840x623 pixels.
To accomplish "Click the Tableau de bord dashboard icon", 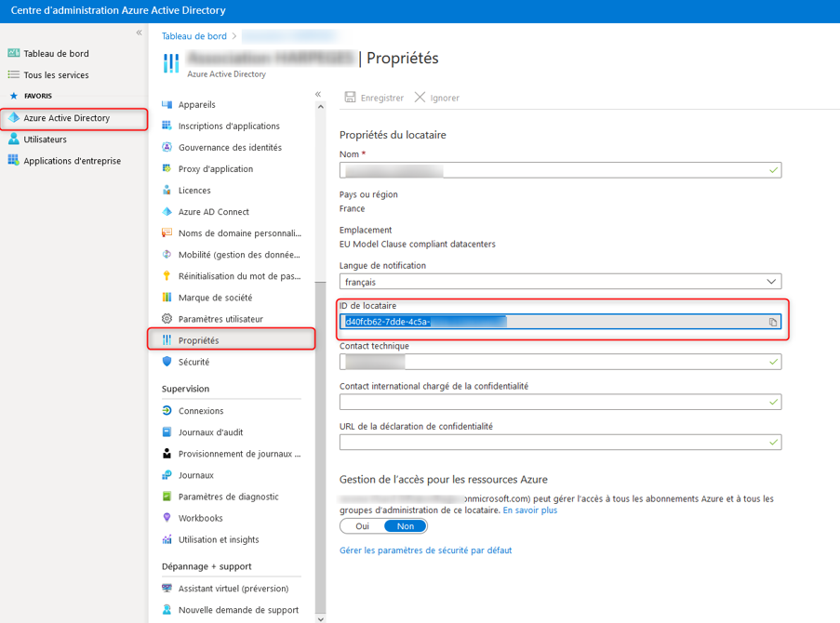I will point(14,54).
